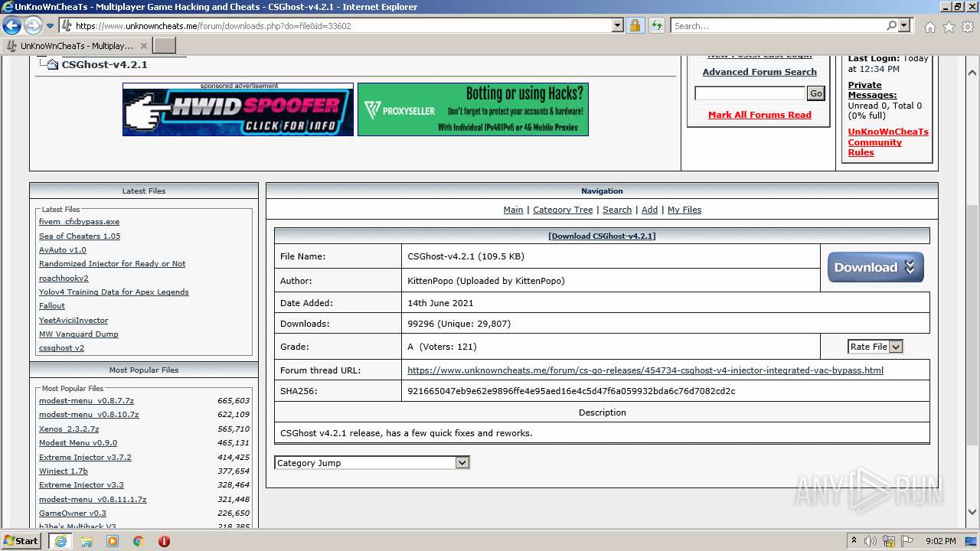Click Mark All Forums Read link
This screenshot has width=980, height=551.
pos(759,115)
